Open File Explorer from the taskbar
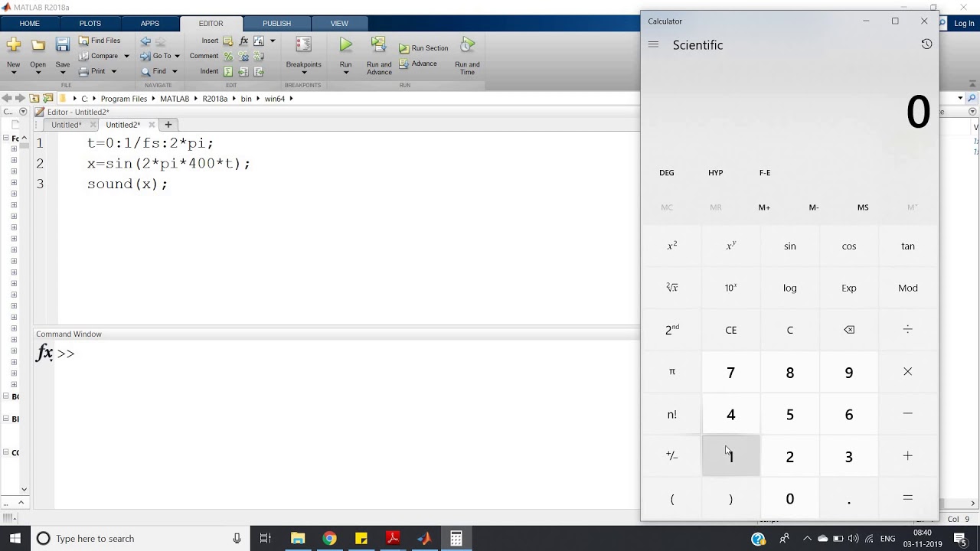 [298, 539]
